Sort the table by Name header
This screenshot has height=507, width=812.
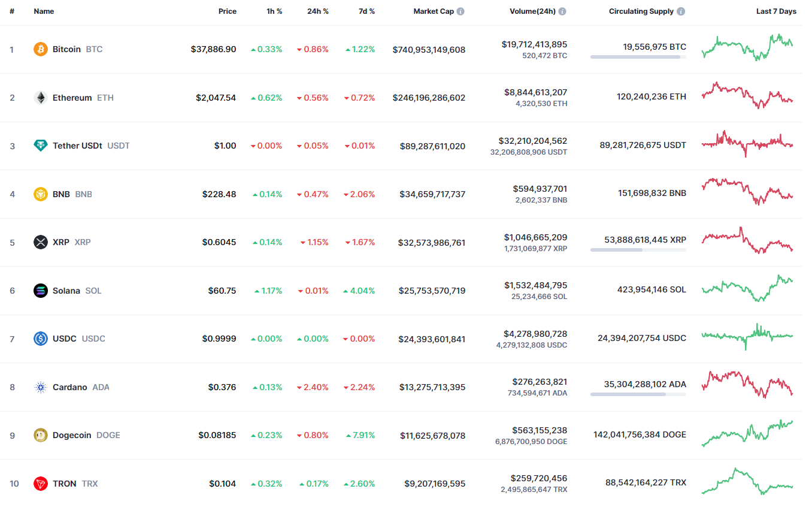[x=44, y=11]
